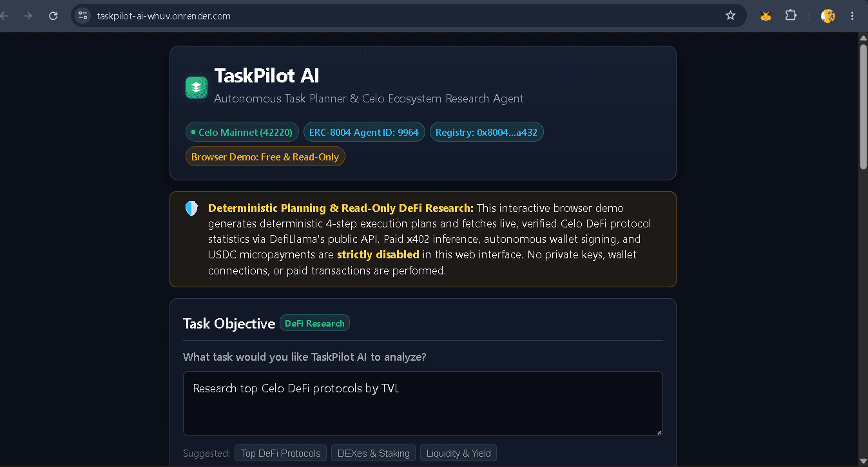
Task: Open the Extensions puzzle icon
Action: tap(791, 15)
